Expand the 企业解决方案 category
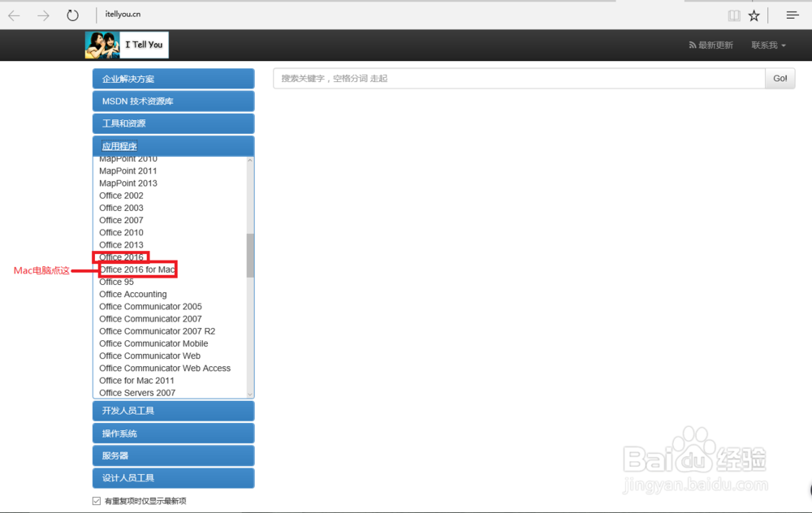The image size is (812, 513). point(174,79)
